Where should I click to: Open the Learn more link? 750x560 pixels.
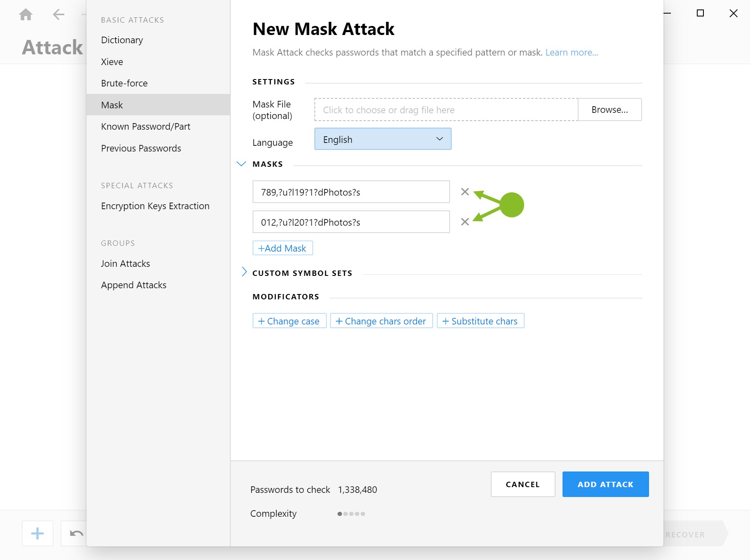click(x=572, y=52)
